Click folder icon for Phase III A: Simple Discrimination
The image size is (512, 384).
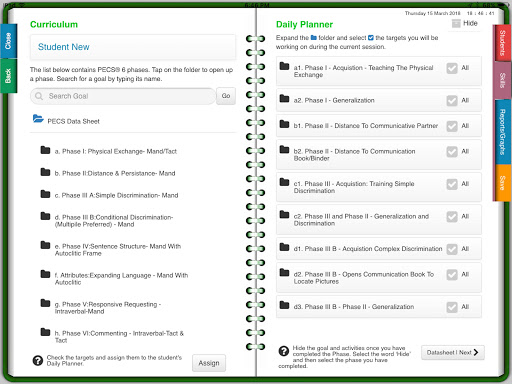click(x=45, y=194)
